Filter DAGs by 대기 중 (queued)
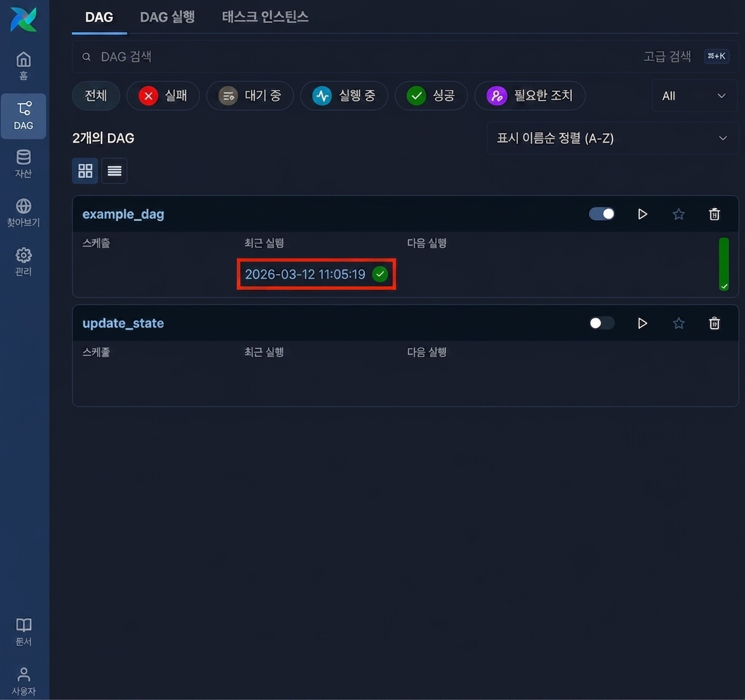The image size is (745, 700). tap(250, 95)
